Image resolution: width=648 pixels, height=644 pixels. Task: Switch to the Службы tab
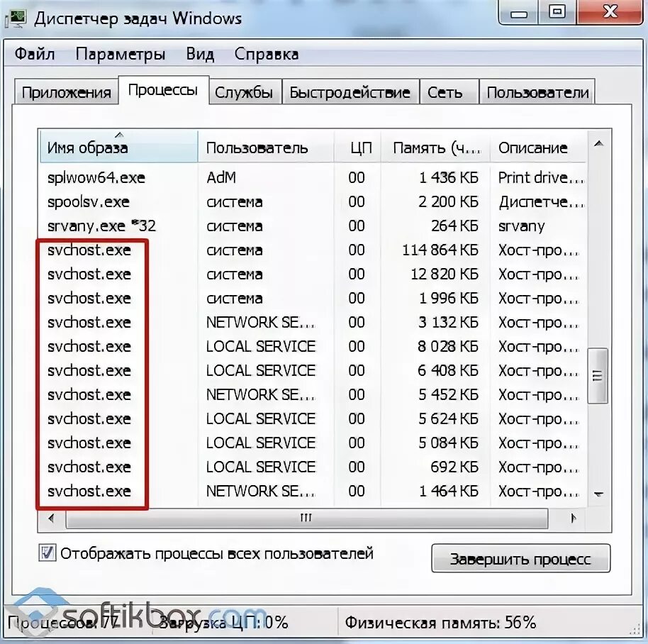click(245, 91)
